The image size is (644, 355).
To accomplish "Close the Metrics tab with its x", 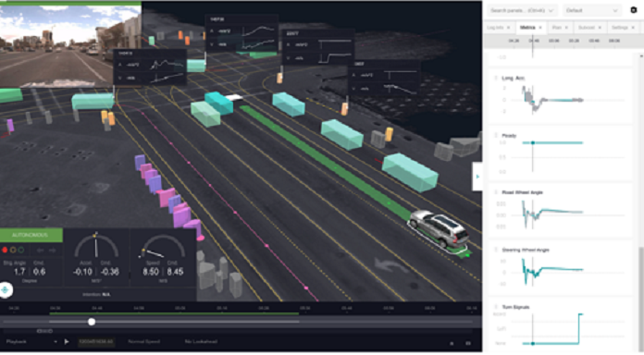I will coord(540,28).
